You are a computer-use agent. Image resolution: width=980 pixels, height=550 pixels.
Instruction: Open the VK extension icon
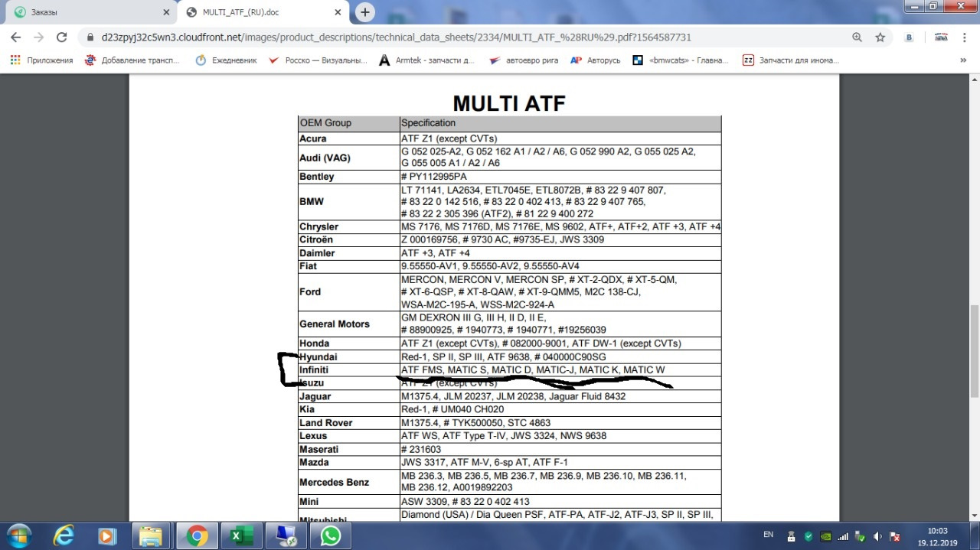[x=910, y=37]
